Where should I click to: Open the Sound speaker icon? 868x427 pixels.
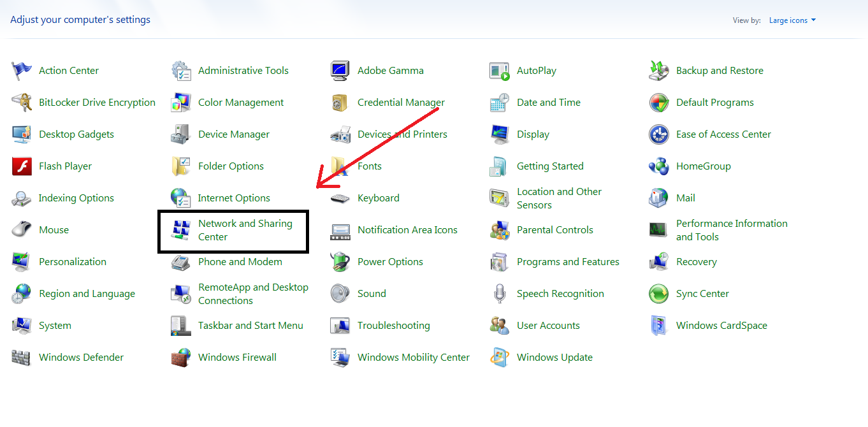(340, 294)
